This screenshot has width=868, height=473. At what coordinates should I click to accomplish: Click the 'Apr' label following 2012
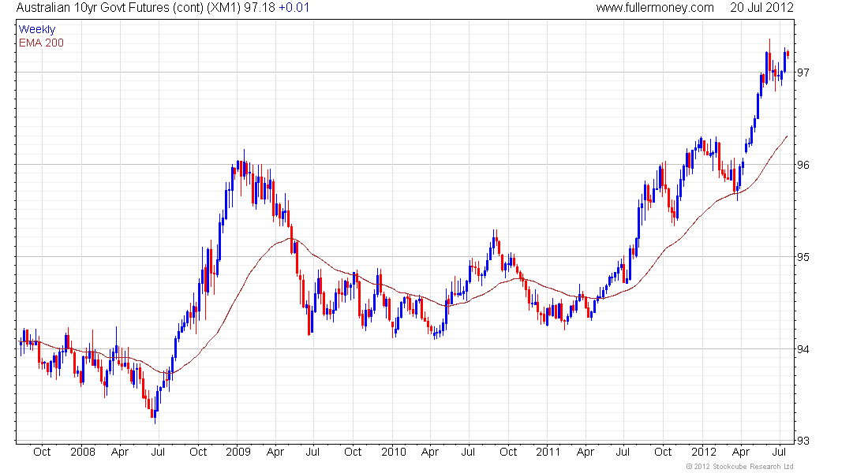pos(741,452)
